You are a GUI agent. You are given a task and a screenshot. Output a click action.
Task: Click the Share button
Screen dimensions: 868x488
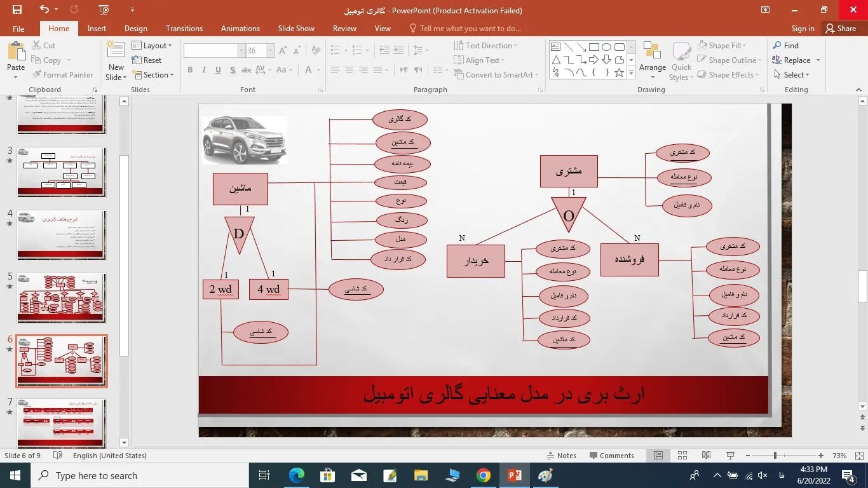(840, 29)
